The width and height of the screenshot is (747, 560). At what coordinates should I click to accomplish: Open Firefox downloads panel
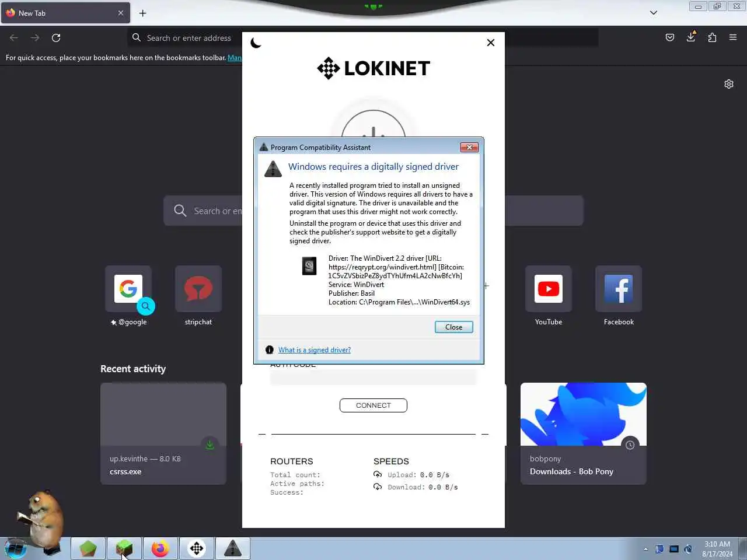(x=691, y=37)
